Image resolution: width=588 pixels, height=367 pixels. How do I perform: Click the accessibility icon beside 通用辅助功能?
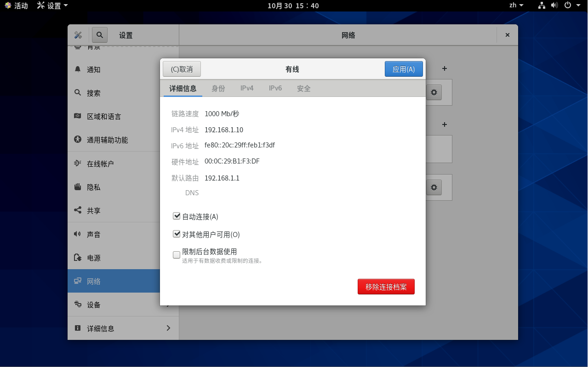78,140
